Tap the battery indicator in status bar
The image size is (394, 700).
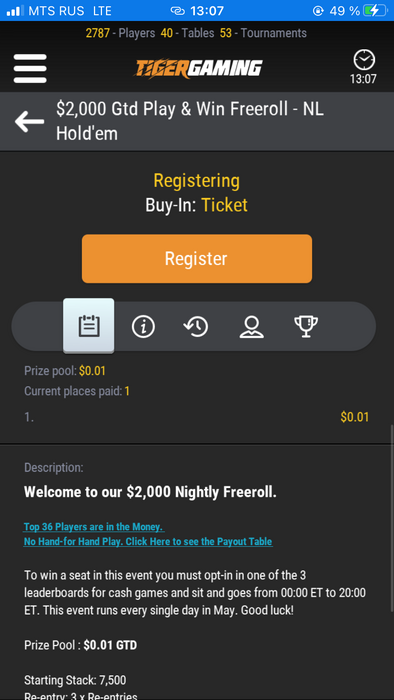(x=375, y=11)
